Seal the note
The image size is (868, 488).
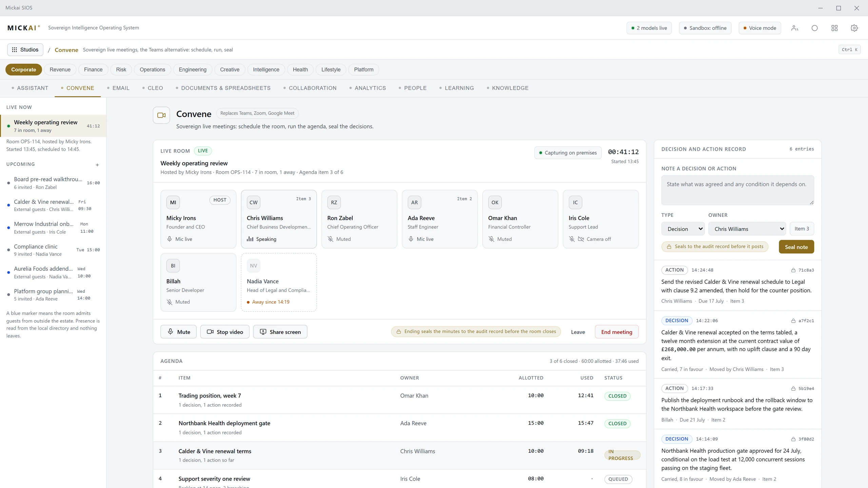click(x=796, y=247)
